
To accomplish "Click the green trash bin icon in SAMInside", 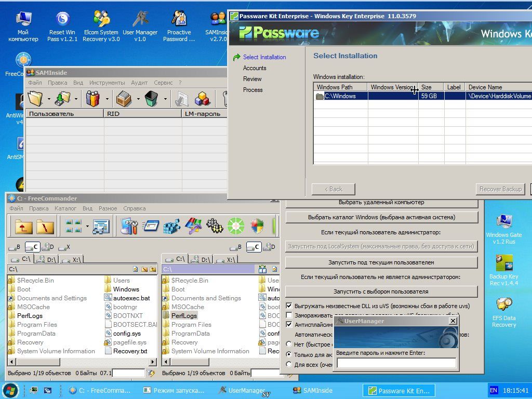I will tap(151, 98).
